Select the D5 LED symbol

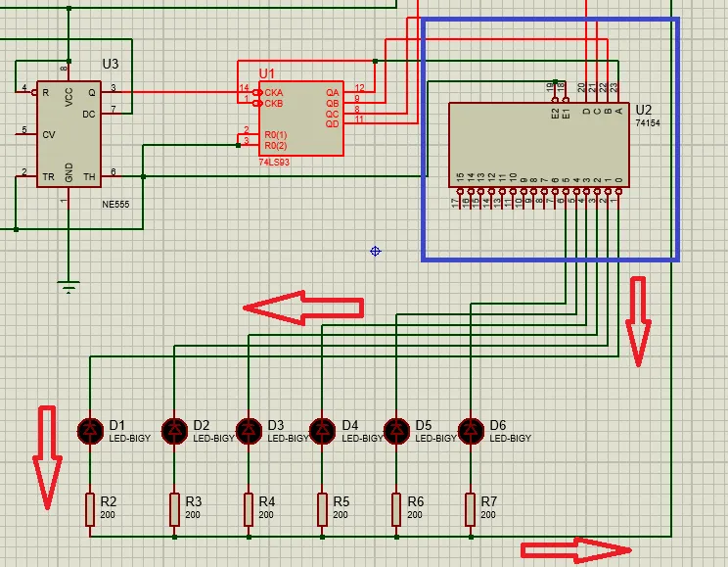click(396, 431)
